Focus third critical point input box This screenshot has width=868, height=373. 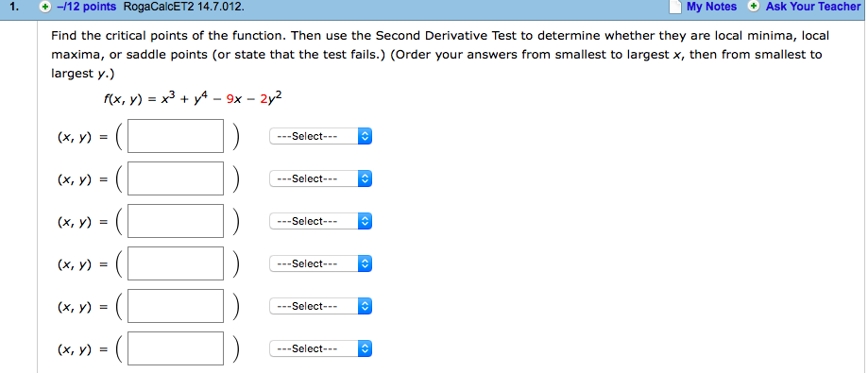point(176,221)
